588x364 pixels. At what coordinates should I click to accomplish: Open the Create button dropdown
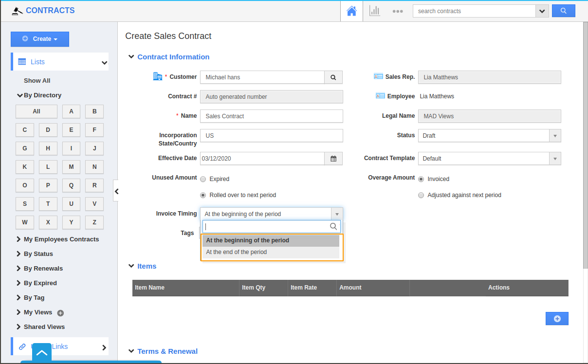[x=40, y=39]
